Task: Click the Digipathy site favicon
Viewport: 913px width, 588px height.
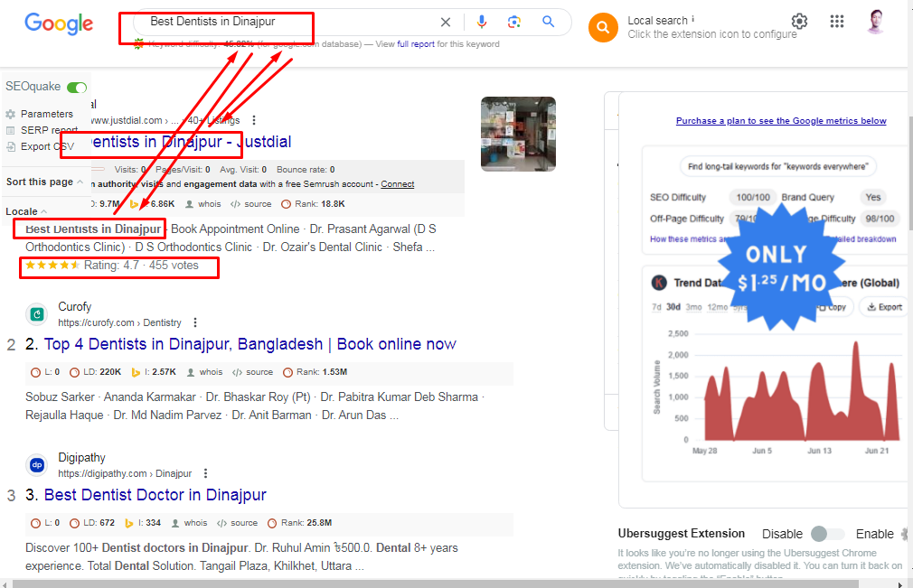Action: [37, 464]
